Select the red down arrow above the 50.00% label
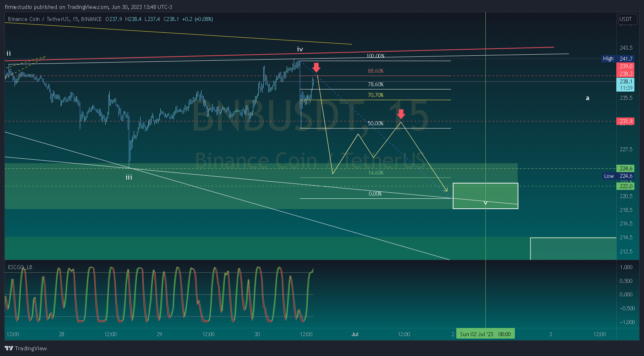644x356 pixels. (x=401, y=114)
